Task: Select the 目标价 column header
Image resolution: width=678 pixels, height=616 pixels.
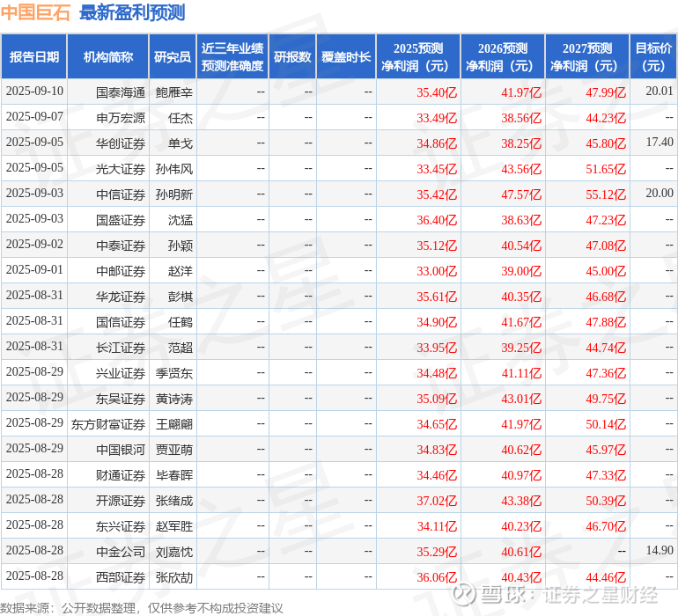Action: tap(653, 56)
